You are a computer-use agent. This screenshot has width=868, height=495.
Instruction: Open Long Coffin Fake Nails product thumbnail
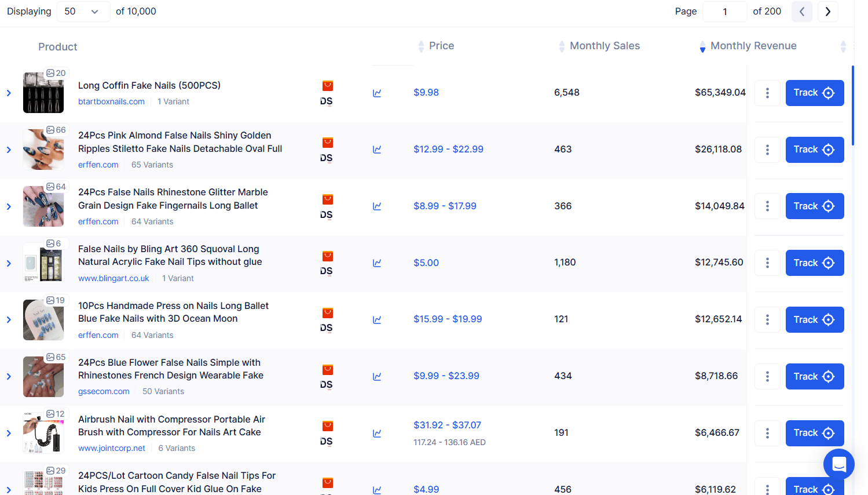point(43,93)
